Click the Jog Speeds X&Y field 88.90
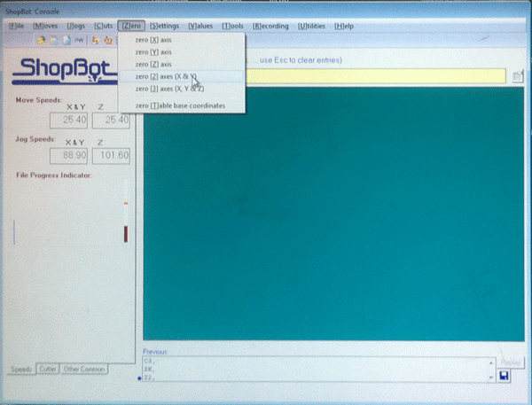532x405 pixels. [x=68, y=156]
